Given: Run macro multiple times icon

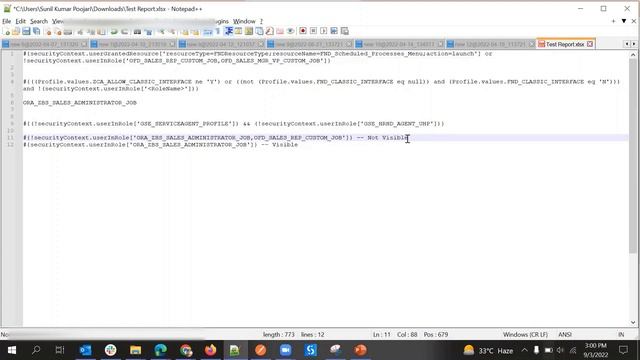Looking at the screenshot, I should [x=334, y=31].
